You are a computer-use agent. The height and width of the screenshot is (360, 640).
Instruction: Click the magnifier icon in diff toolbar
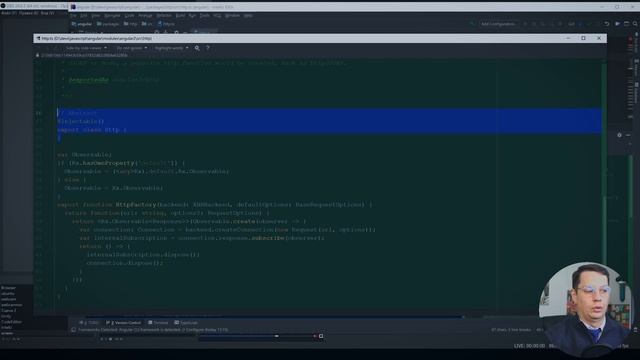[197, 48]
